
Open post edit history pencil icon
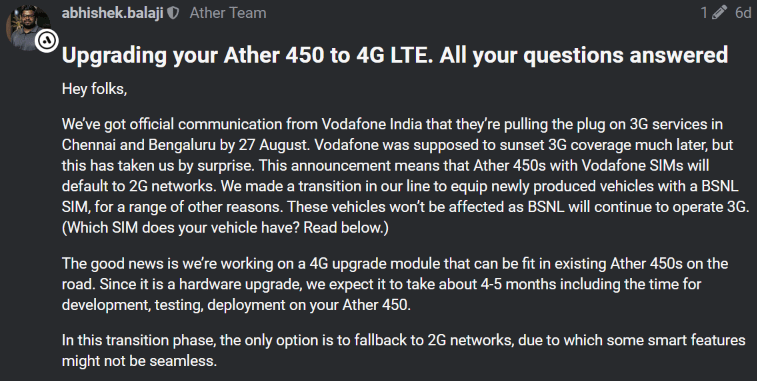coord(719,13)
